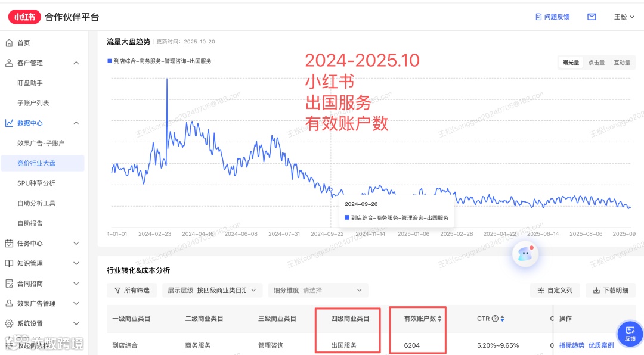The height and width of the screenshot is (355, 644).
Task: Click the CTR help question-mark icon
Action: pyautogui.click(x=495, y=319)
